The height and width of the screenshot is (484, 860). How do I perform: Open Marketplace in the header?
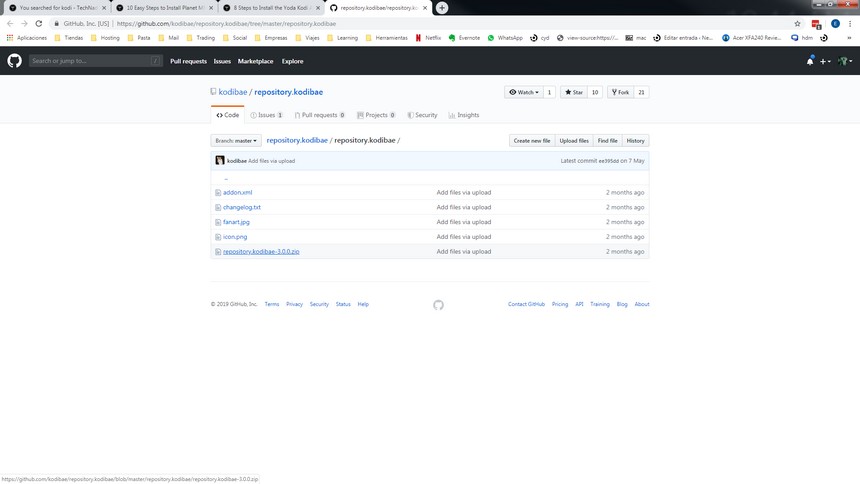[256, 61]
